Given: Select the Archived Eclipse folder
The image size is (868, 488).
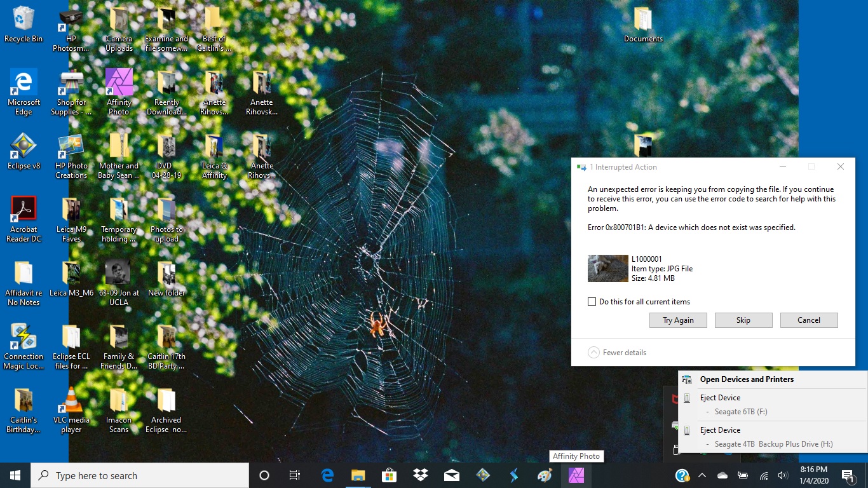Looking at the screenshot, I should (166, 410).
